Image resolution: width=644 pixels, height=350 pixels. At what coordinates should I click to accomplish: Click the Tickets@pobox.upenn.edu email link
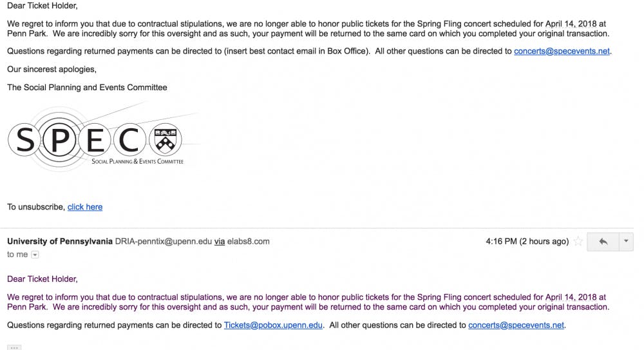(x=273, y=326)
